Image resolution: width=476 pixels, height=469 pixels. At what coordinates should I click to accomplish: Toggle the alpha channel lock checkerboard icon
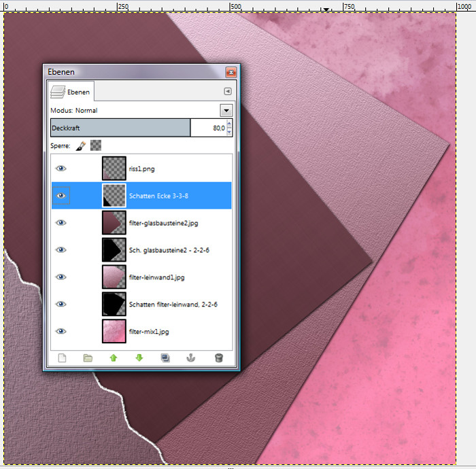pos(96,145)
